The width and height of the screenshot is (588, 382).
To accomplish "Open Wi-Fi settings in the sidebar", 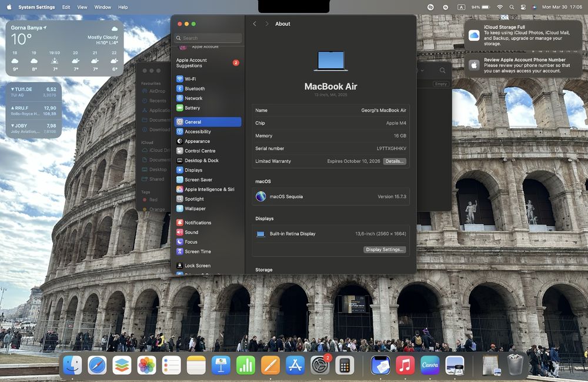I will coord(208,79).
